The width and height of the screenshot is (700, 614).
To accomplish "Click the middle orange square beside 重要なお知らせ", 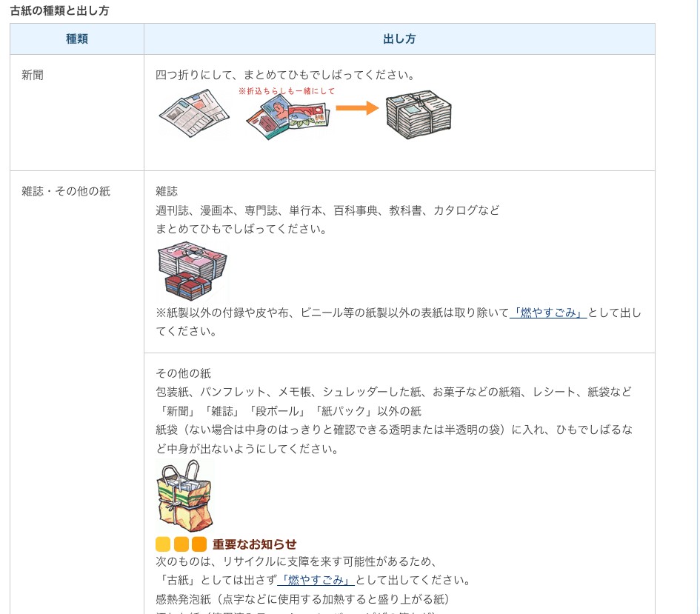I will 181,544.
